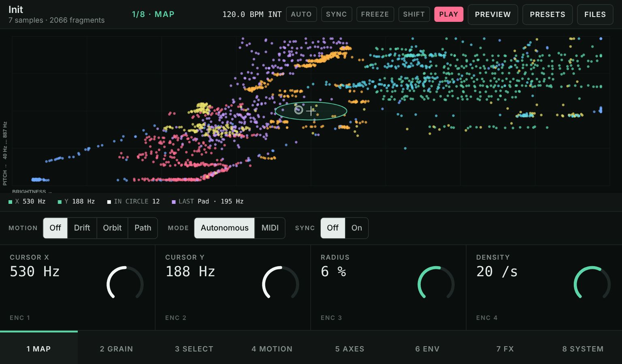Choose MIDI mode
This screenshot has height=364, width=622.
point(270,228)
